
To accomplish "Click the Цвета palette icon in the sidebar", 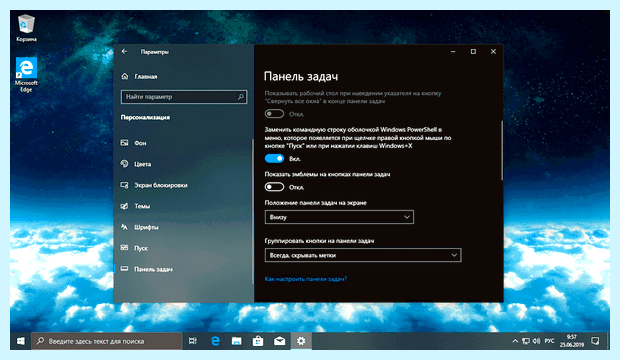I will (x=125, y=163).
